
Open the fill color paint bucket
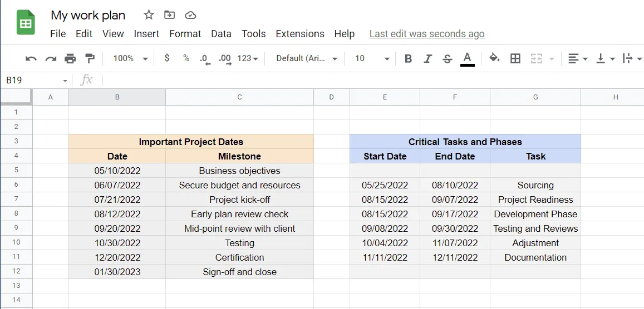(x=494, y=58)
